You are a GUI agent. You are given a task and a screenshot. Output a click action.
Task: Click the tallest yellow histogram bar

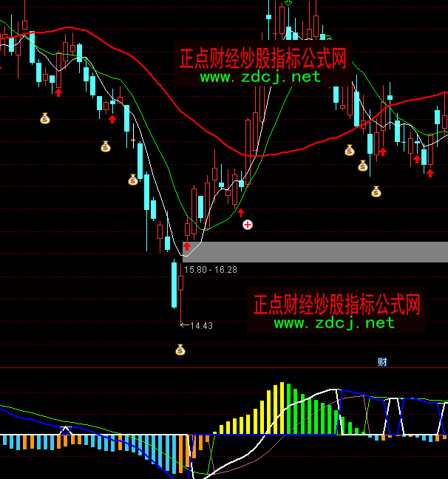tap(281, 408)
